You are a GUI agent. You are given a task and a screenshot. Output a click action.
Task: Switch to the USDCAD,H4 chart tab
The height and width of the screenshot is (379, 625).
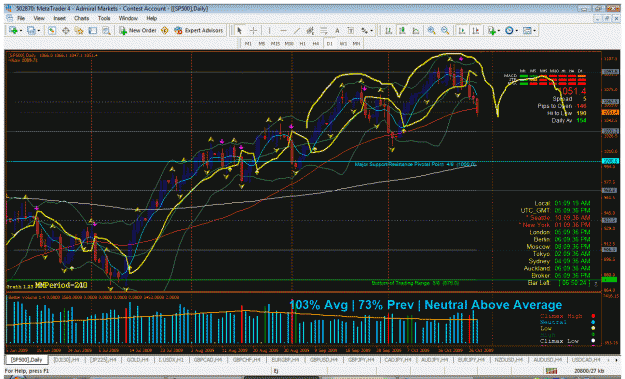[x=586, y=360]
